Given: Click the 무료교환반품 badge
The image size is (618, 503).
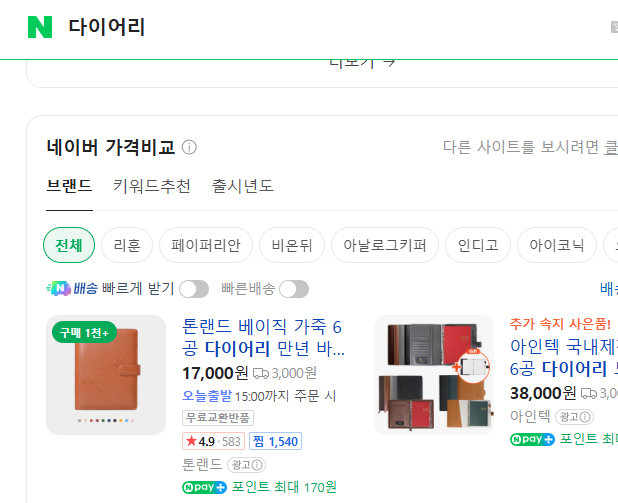Looking at the screenshot, I should pos(218,417).
